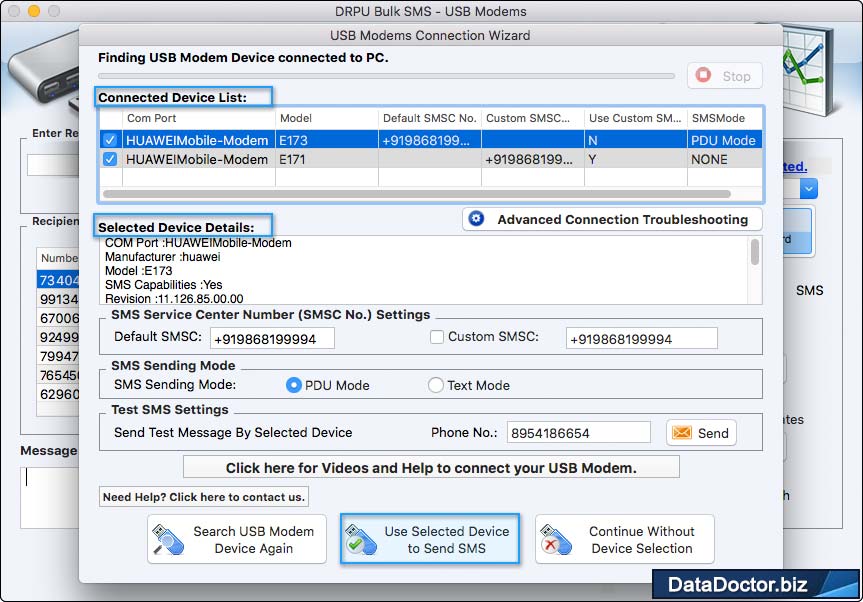Click Continue Without Device Selection
Screen dimensions: 863x602
(625, 539)
